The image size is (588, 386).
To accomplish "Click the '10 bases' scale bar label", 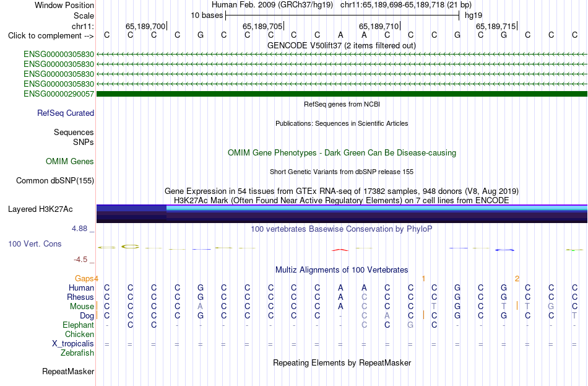I will click(x=207, y=15).
